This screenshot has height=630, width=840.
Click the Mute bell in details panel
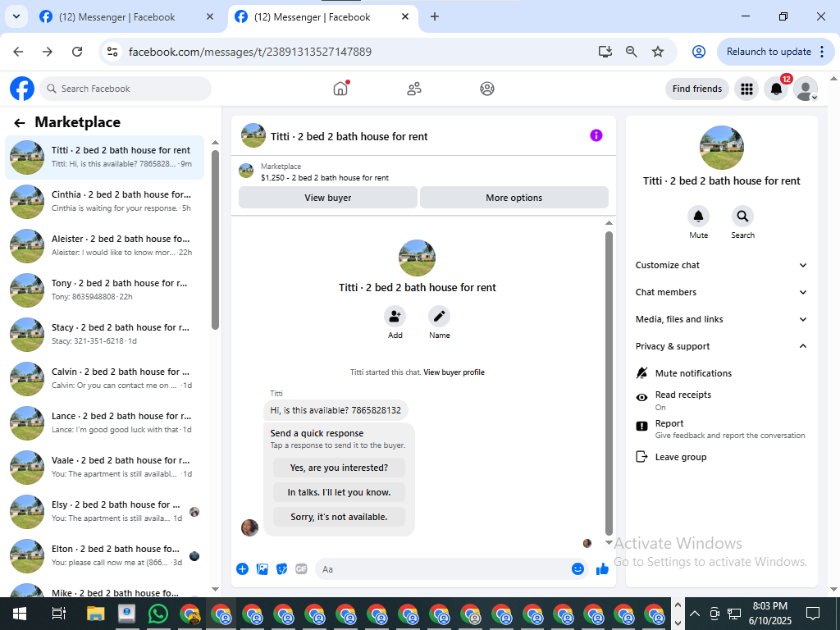tap(698, 217)
